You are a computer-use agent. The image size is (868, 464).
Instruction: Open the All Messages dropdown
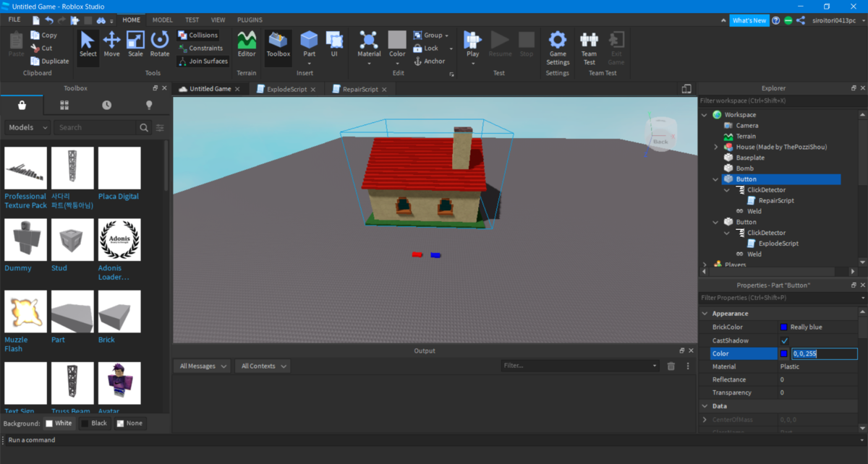point(203,366)
